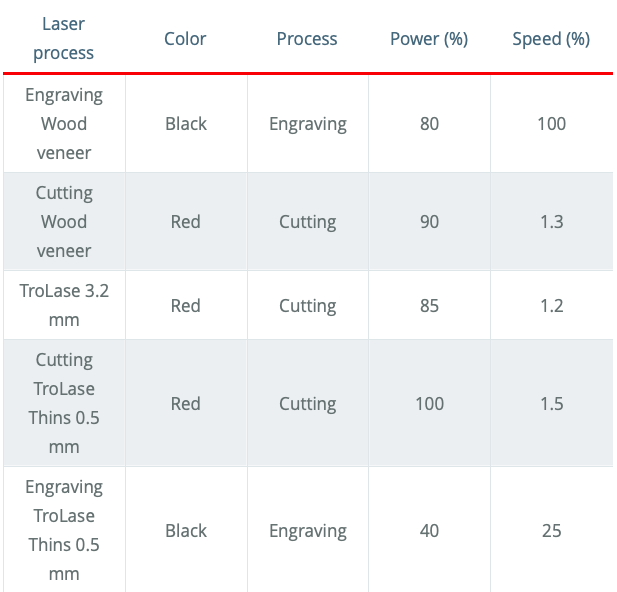Click the power value 90 cell

[x=429, y=222]
